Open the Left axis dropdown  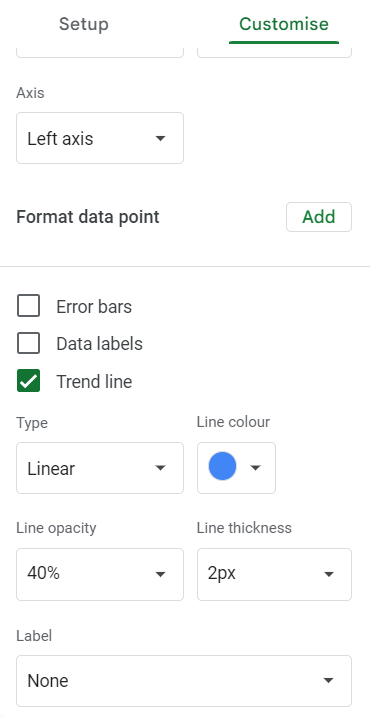tap(100, 138)
